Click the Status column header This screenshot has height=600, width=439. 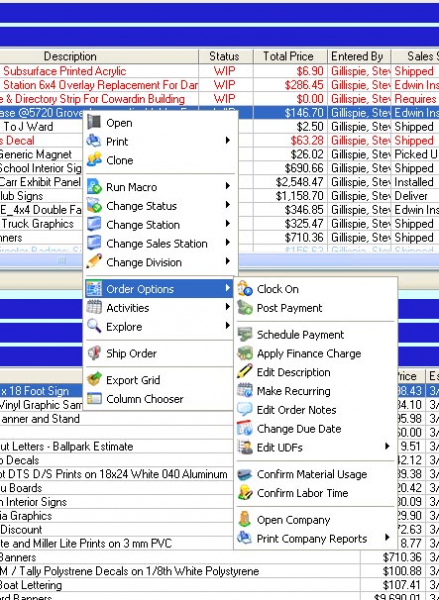[225, 56]
